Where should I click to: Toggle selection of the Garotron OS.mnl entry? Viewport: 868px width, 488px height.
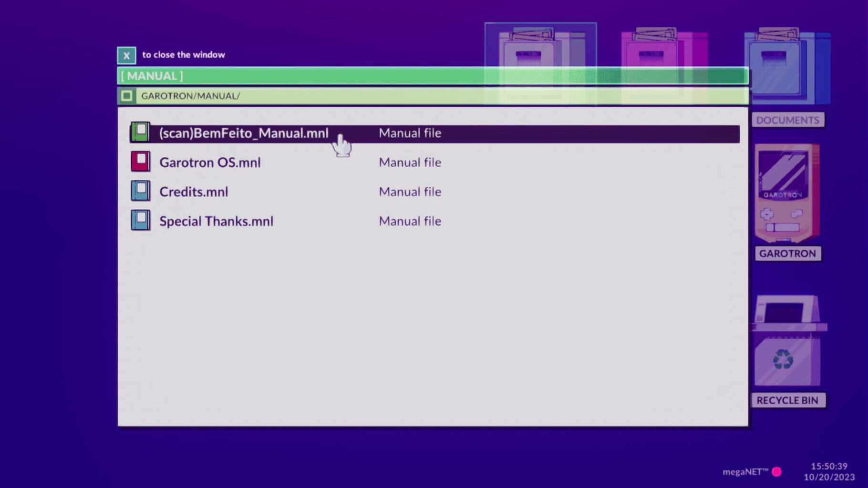tap(210, 162)
